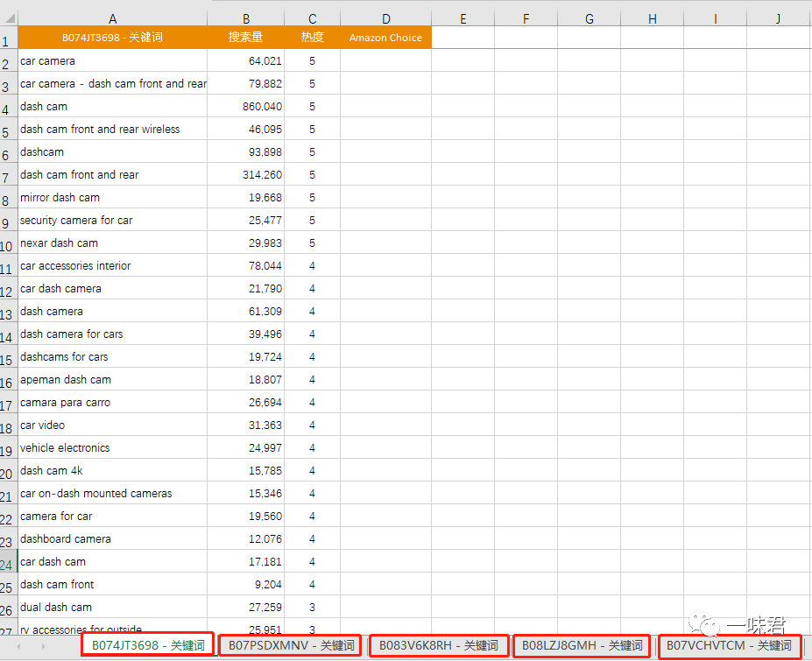
Task: Select the 'dash camera for cars' cell
Action: [112, 334]
